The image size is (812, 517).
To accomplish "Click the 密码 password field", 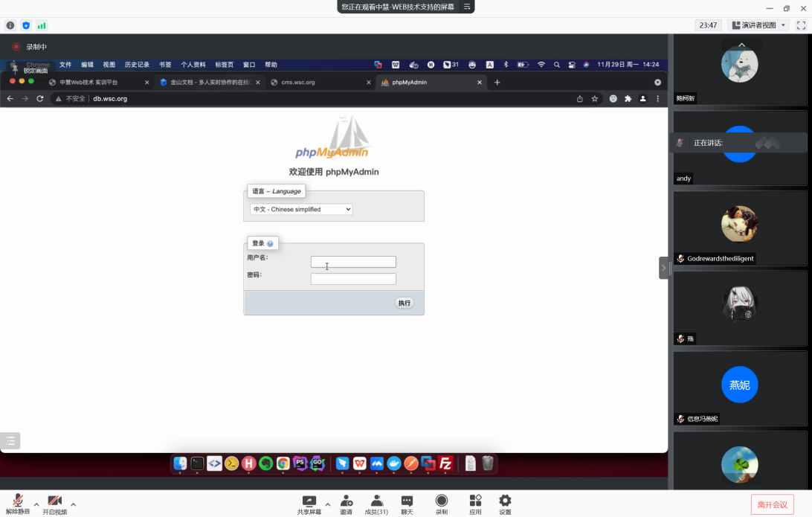I will pyautogui.click(x=353, y=279).
